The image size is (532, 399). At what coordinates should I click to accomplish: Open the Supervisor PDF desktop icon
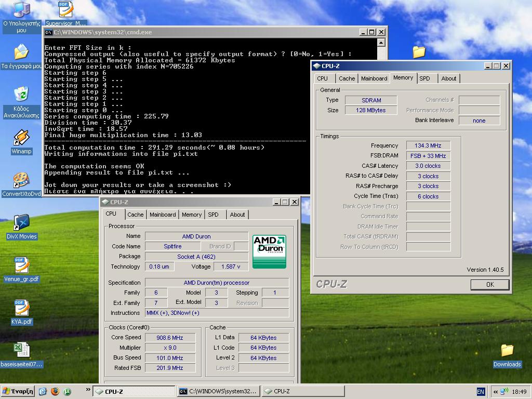point(65,9)
